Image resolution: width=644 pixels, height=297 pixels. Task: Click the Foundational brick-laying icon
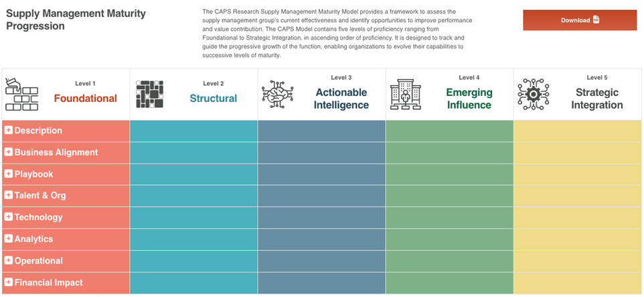[x=21, y=93]
